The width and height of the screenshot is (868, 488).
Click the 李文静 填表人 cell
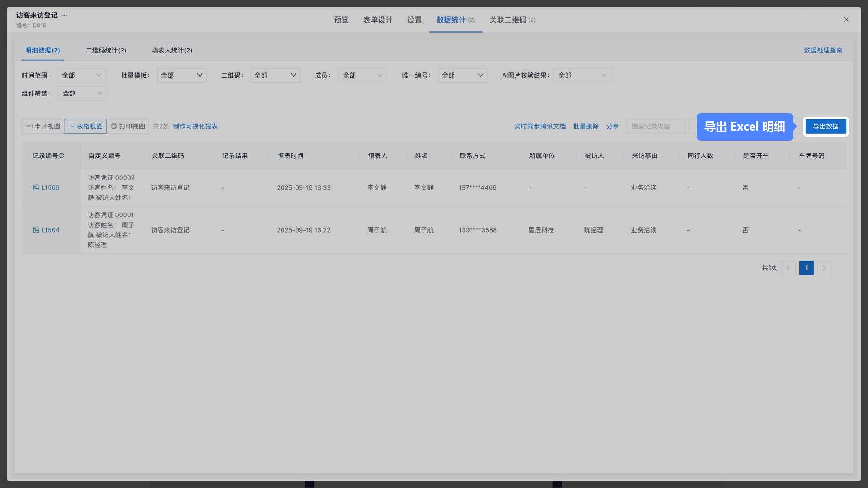[x=377, y=188]
